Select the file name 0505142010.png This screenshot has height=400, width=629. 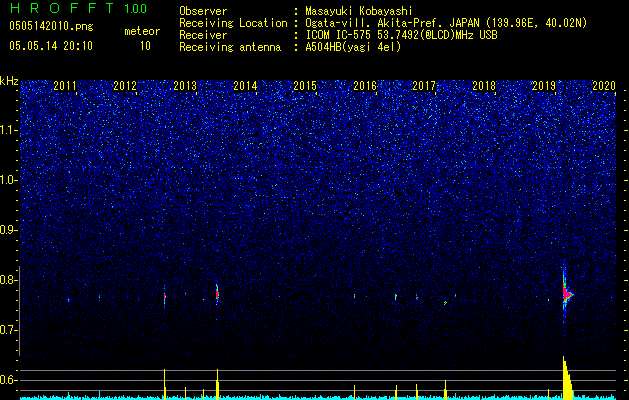(51, 26)
